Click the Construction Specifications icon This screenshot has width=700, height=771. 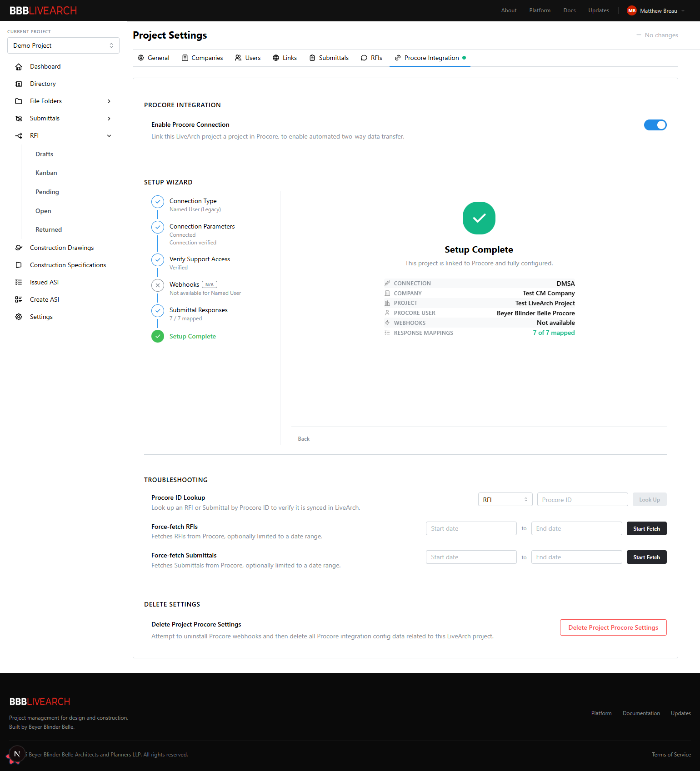(x=19, y=265)
